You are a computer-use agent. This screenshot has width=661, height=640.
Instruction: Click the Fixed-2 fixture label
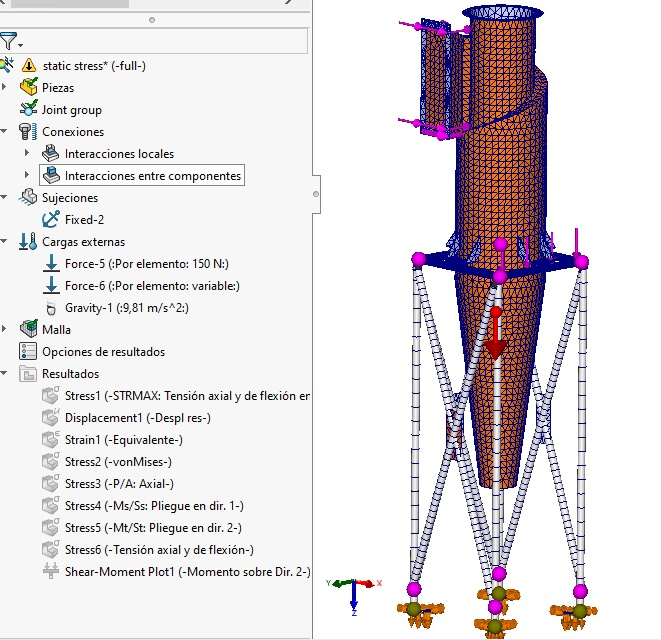pyautogui.click(x=84, y=220)
